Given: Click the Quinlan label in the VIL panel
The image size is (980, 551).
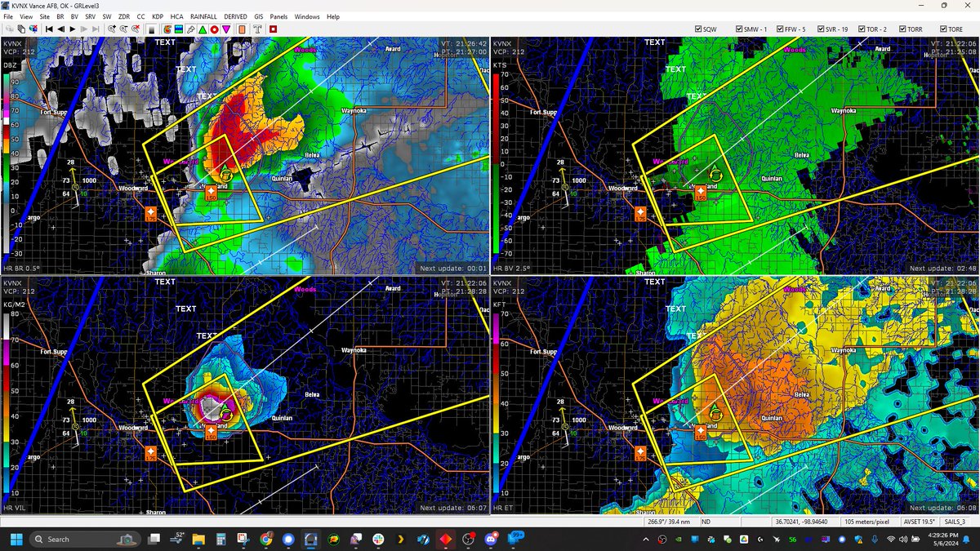Looking at the screenshot, I should click(280, 418).
